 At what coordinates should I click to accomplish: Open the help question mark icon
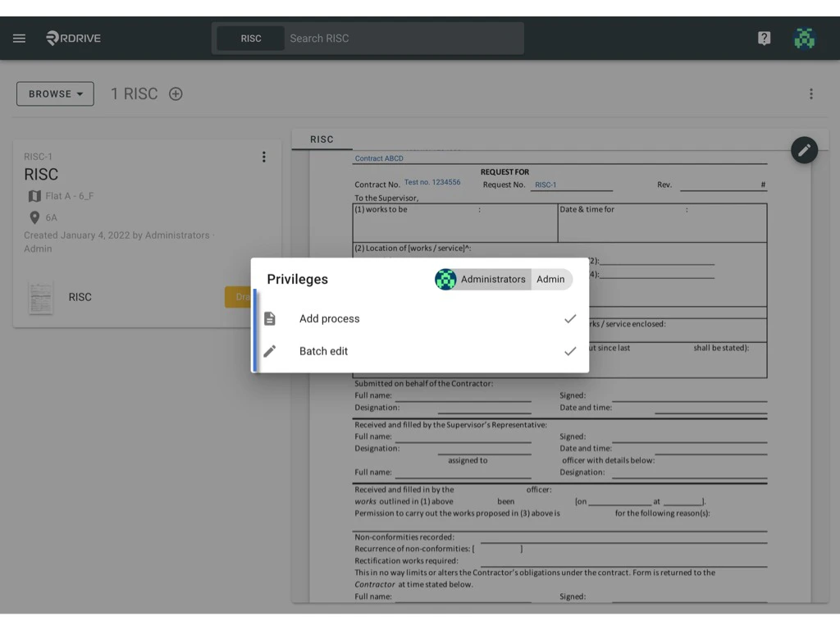pos(764,38)
